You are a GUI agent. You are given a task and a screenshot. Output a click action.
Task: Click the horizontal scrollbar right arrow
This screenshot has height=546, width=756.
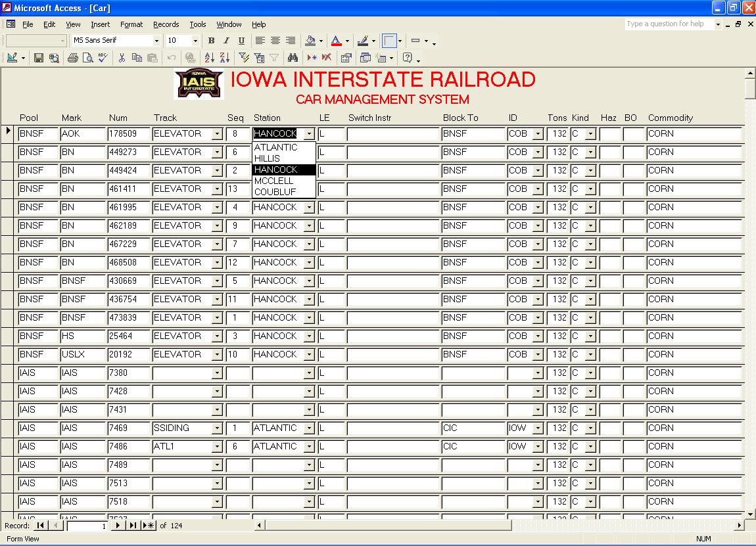pyautogui.click(x=739, y=525)
